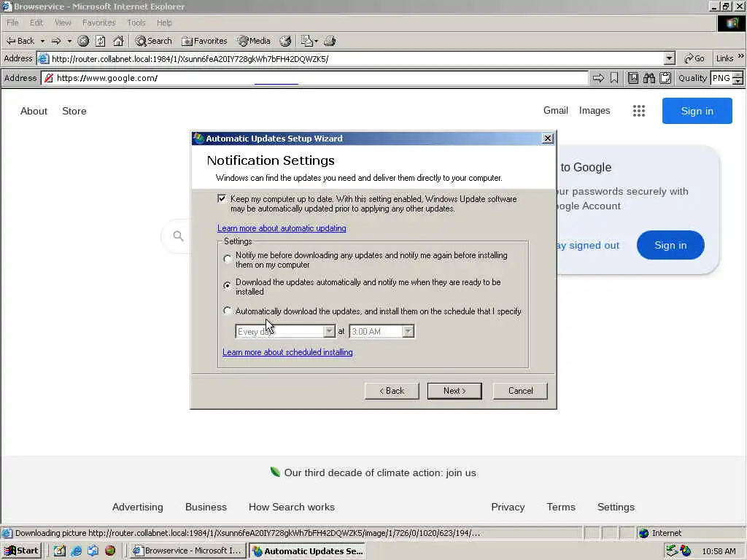Click the About link on Google page
This screenshot has width=747, height=560.
(34, 111)
